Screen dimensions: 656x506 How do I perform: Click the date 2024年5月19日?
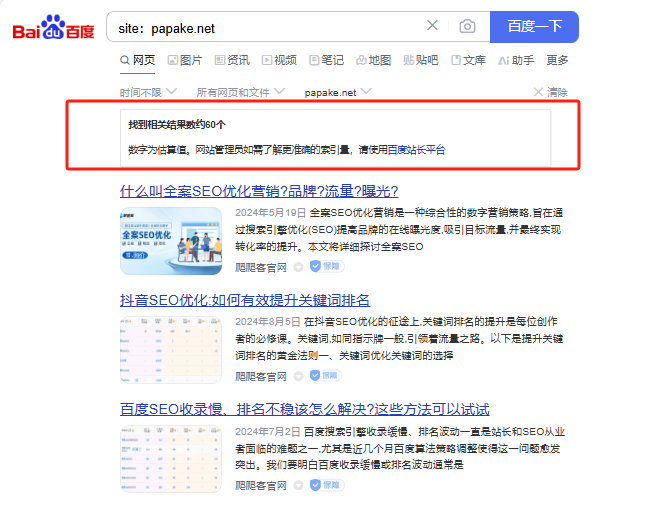(271, 213)
